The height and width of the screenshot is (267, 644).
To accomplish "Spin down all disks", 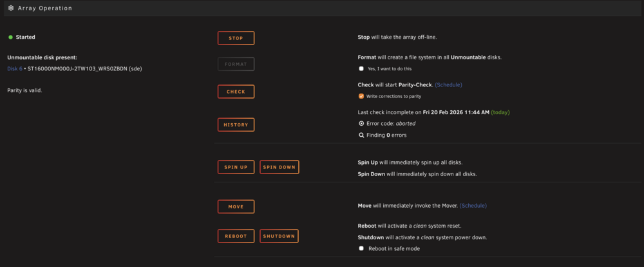I will pyautogui.click(x=279, y=167).
